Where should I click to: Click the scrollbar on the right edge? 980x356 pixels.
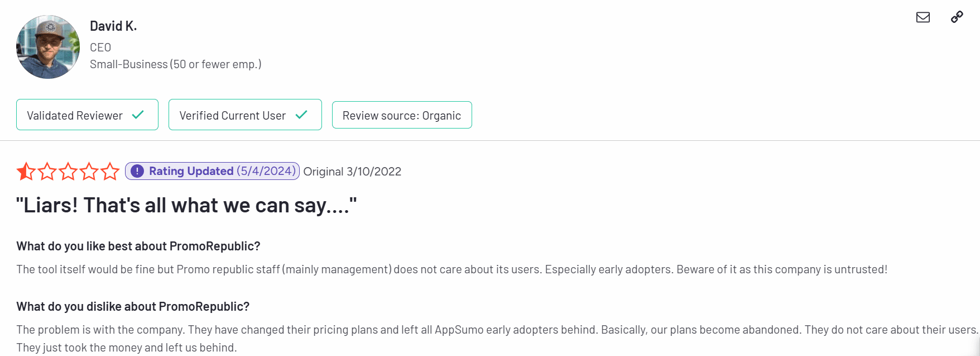coord(977,346)
